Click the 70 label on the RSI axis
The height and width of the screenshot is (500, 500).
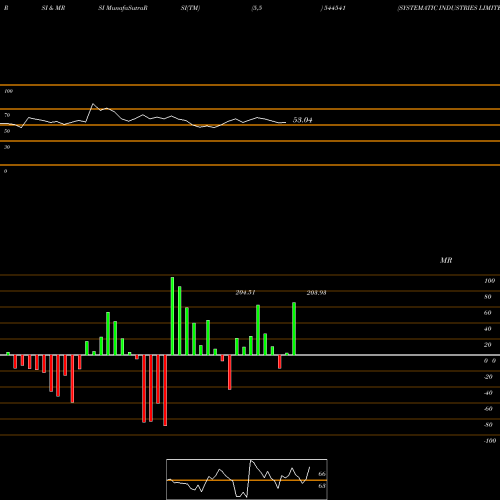tap(7, 115)
